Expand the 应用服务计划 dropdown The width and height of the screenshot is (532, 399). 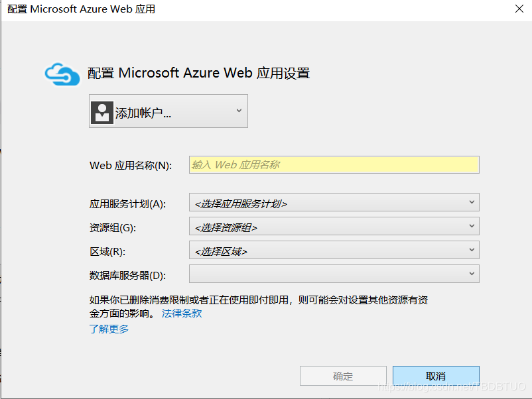pos(334,202)
